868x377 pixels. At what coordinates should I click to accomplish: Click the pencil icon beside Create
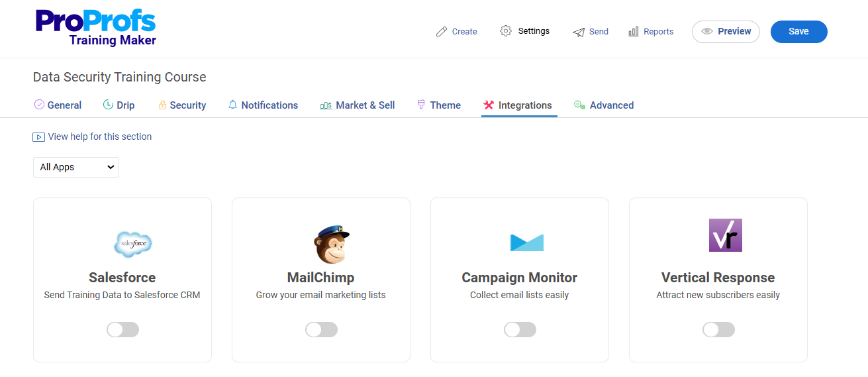(442, 31)
